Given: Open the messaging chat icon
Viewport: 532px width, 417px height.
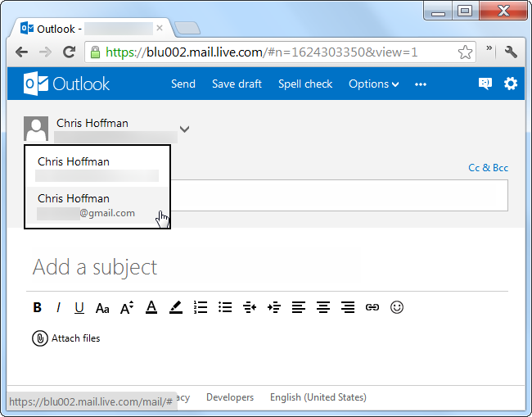Looking at the screenshot, I should pyautogui.click(x=485, y=84).
